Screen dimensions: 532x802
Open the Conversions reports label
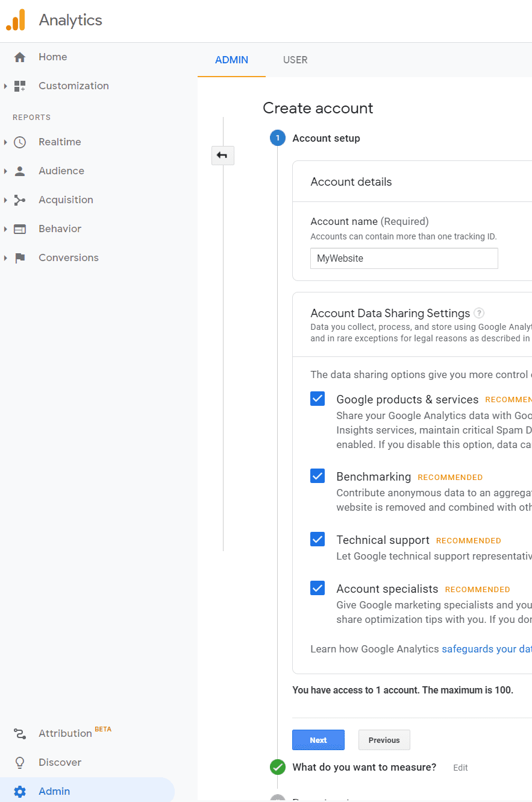69,258
